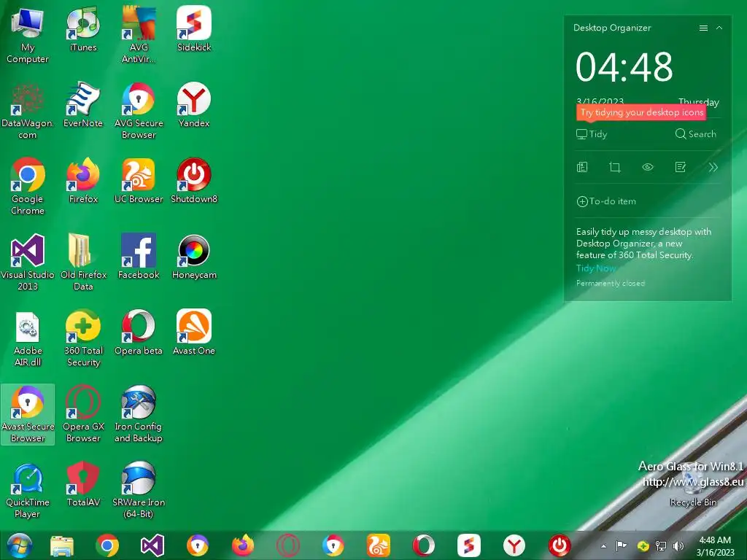This screenshot has height=560, width=747.
Task: Open File Explorer from taskbar
Action: (62, 545)
